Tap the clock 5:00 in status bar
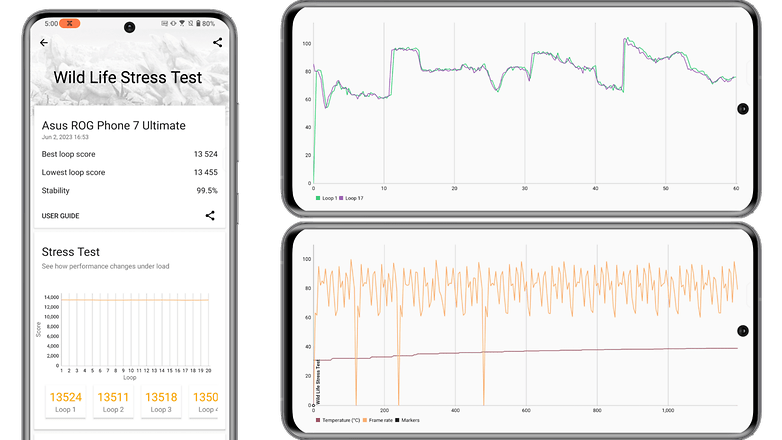This screenshot has height=440, width=782. pos(51,23)
